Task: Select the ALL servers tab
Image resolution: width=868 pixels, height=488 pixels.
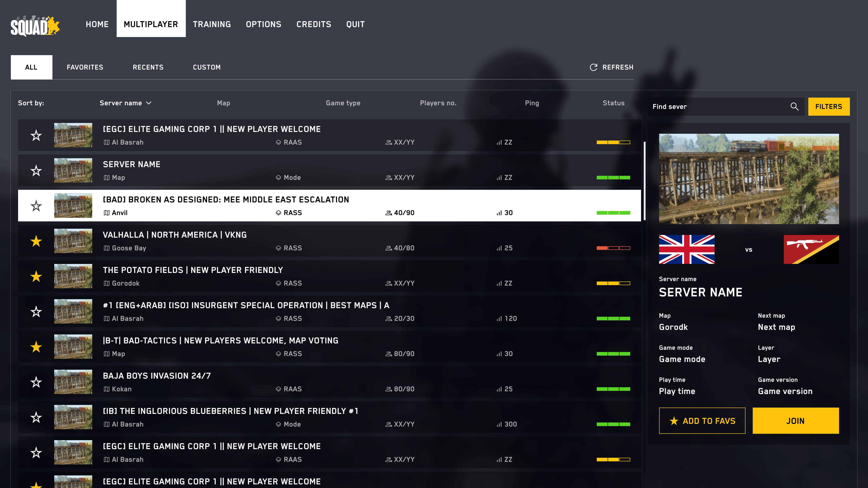Action: point(31,67)
